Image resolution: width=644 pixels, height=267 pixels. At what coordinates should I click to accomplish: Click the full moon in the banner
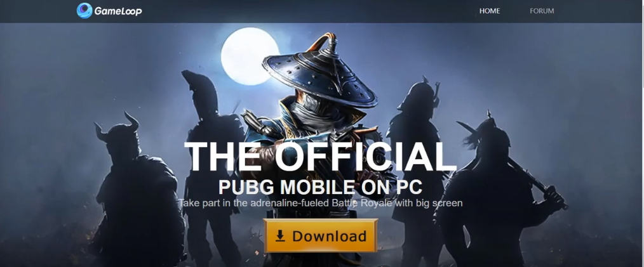click(250, 56)
